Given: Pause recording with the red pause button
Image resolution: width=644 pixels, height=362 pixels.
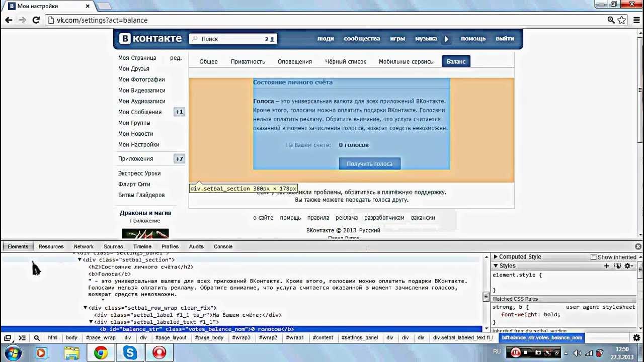Looking at the screenshot, I should click(516, 352).
